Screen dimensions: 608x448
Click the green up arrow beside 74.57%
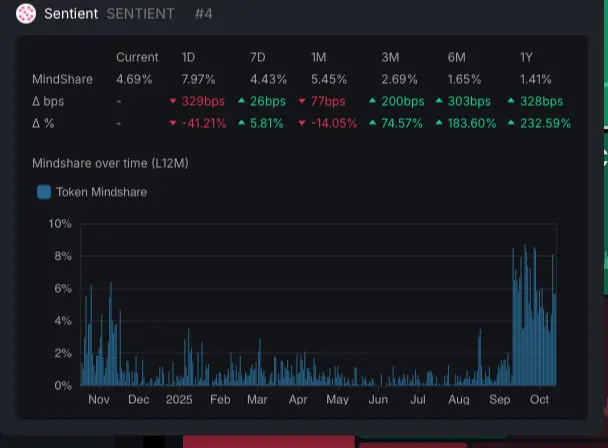coord(372,123)
